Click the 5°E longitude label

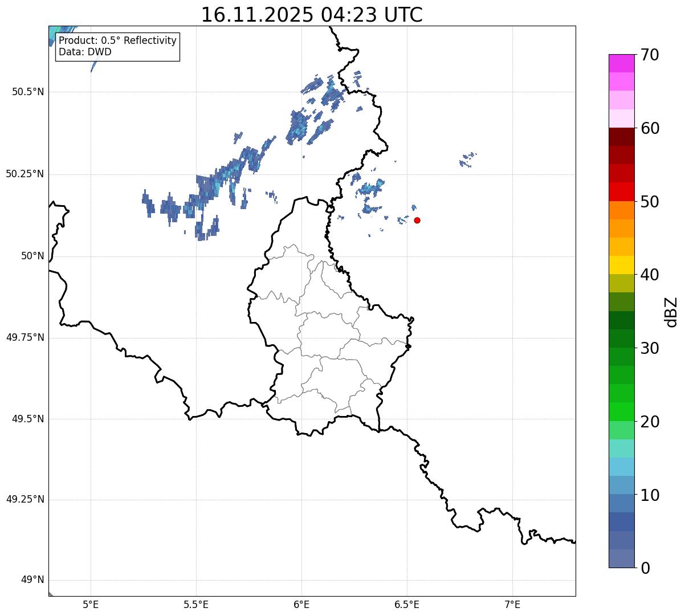tap(91, 604)
